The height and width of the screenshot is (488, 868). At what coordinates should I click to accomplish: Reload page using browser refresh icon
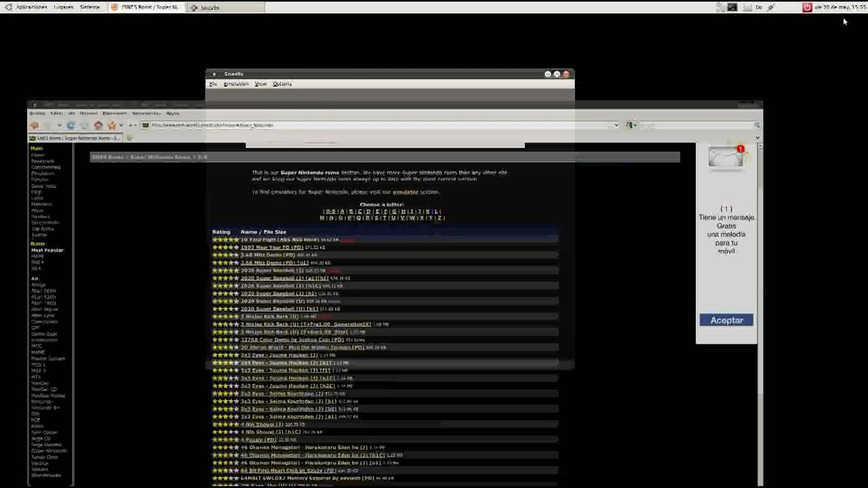click(x=71, y=125)
